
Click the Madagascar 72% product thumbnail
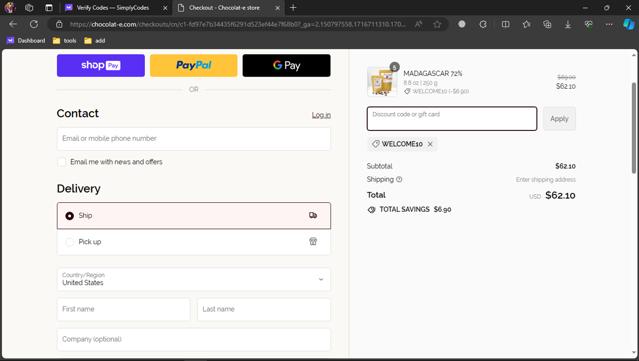(x=382, y=81)
